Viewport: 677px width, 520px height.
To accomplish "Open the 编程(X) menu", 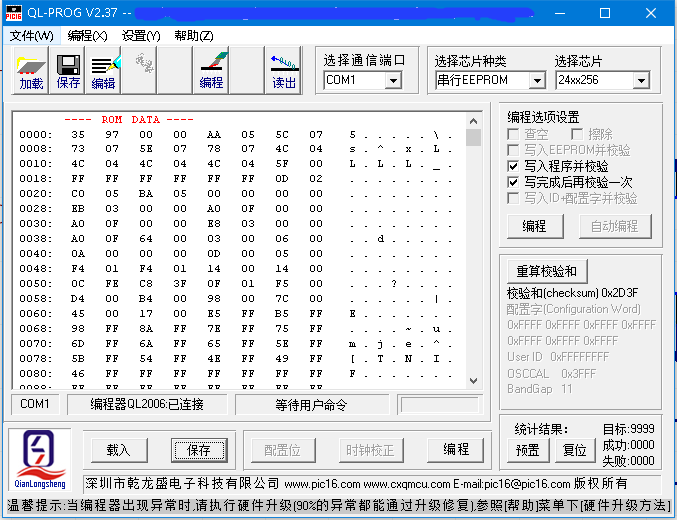I will point(87,36).
